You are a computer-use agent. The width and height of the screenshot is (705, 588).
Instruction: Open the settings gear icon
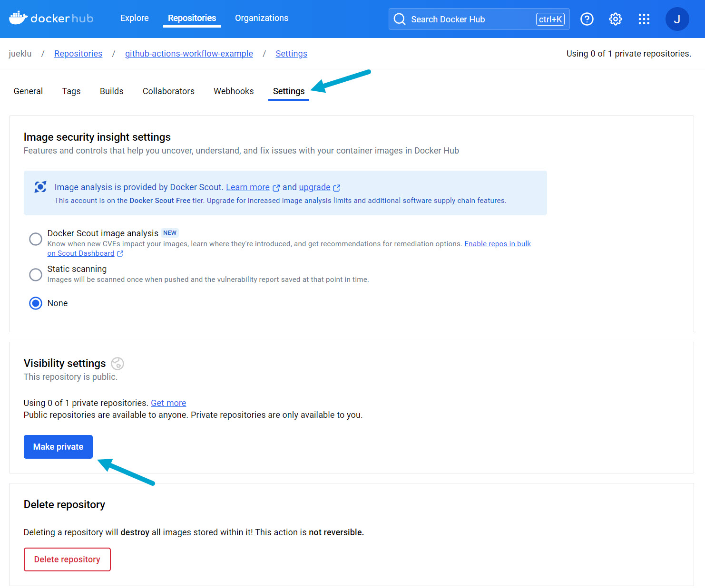coord(615,19)
